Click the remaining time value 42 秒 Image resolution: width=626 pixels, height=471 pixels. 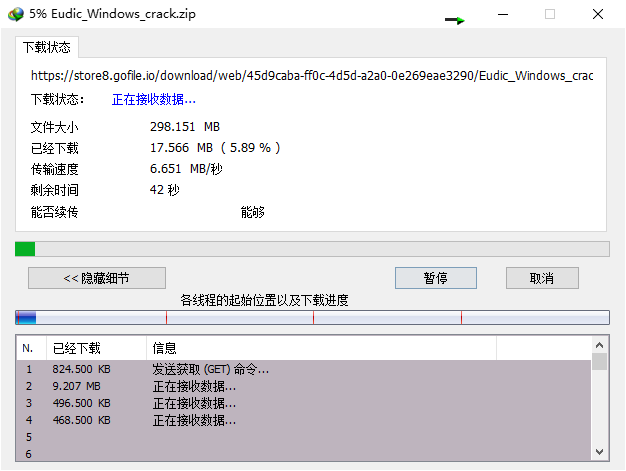[164, 190]
